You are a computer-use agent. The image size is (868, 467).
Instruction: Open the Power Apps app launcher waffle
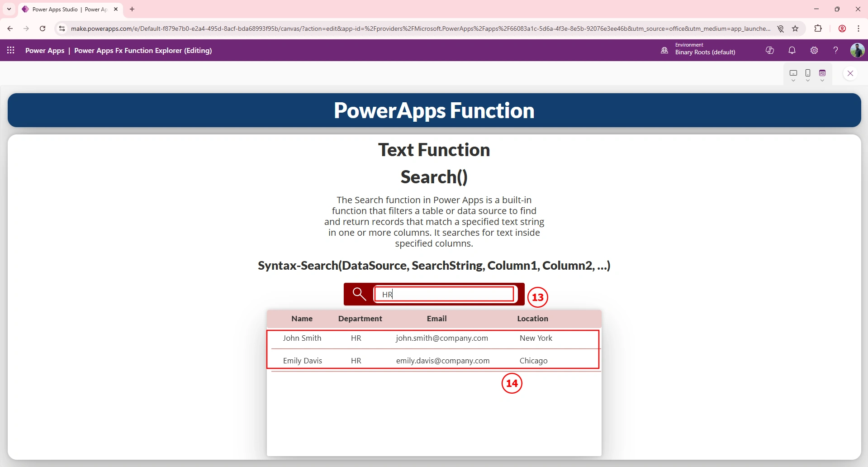pos(11,50)
